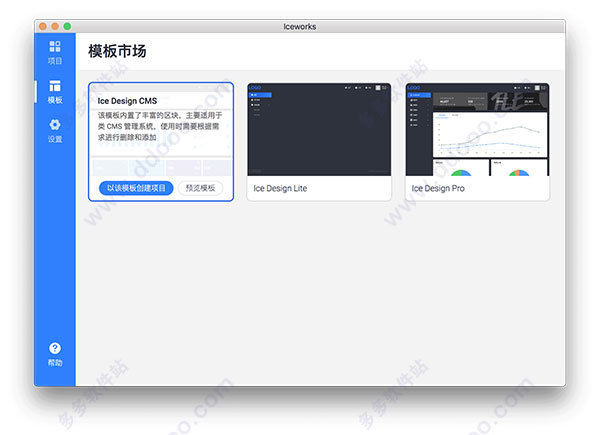Click the Iceworks window title
The height and width of the screenshot is (435, 600).
coord(300,26)
